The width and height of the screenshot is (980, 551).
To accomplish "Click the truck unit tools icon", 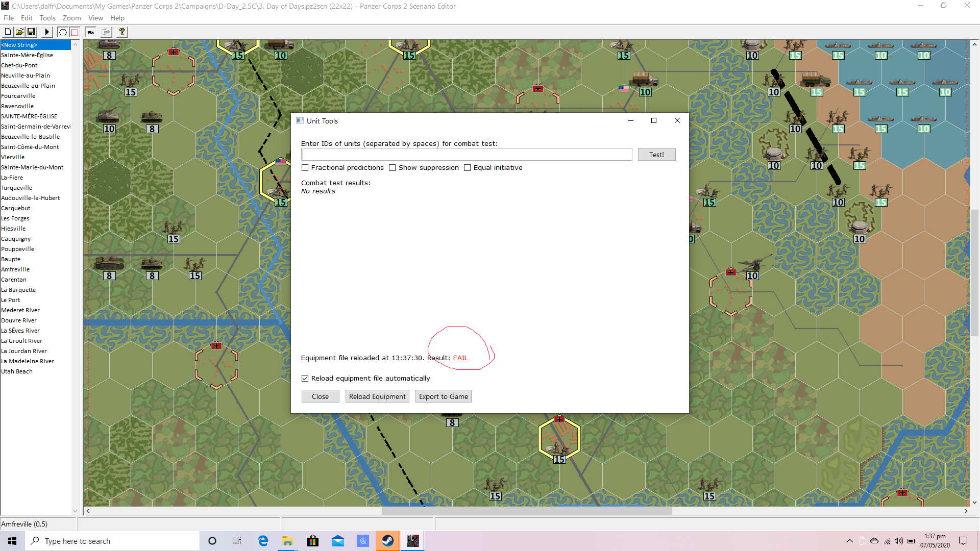I will point(91,32).
